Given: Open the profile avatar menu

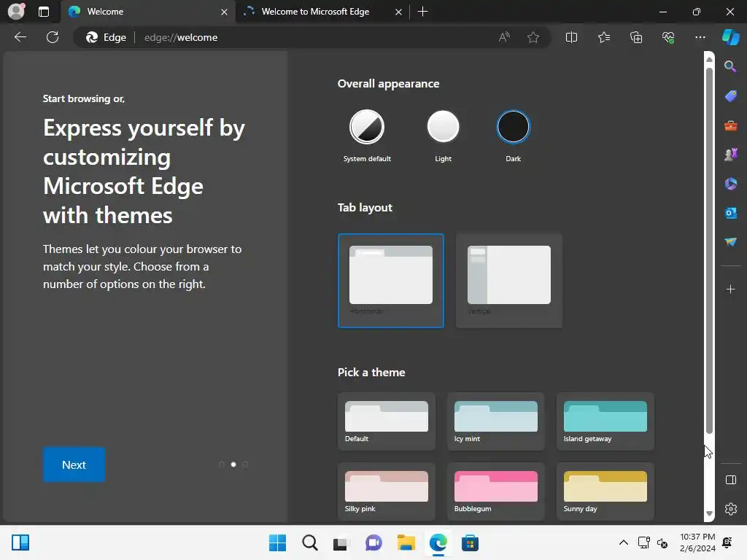Looking at the screenshot, I should (x=17, y=11).
